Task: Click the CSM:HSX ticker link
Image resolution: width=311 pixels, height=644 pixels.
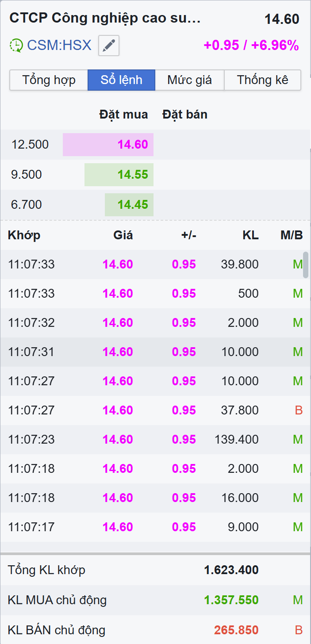Action: 59,45
